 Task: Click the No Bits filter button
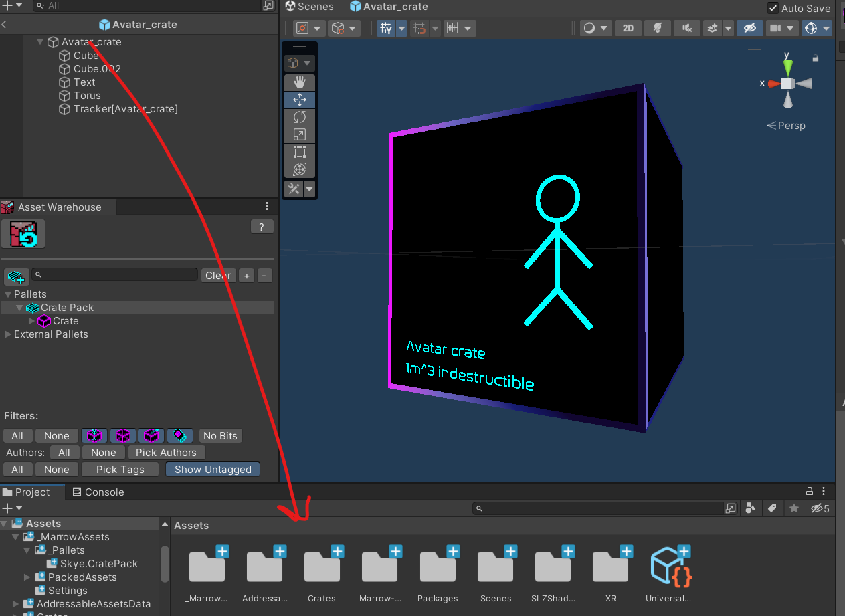(x=220, y=436)
